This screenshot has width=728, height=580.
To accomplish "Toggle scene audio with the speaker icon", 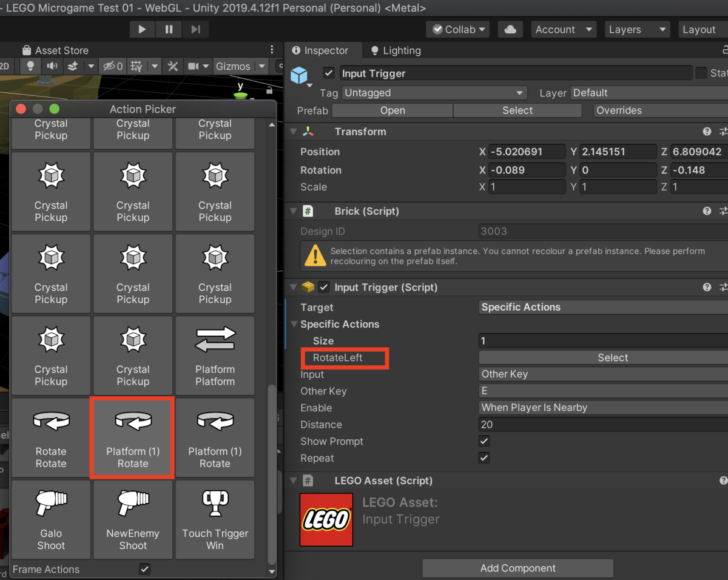I will click(52, 66).
